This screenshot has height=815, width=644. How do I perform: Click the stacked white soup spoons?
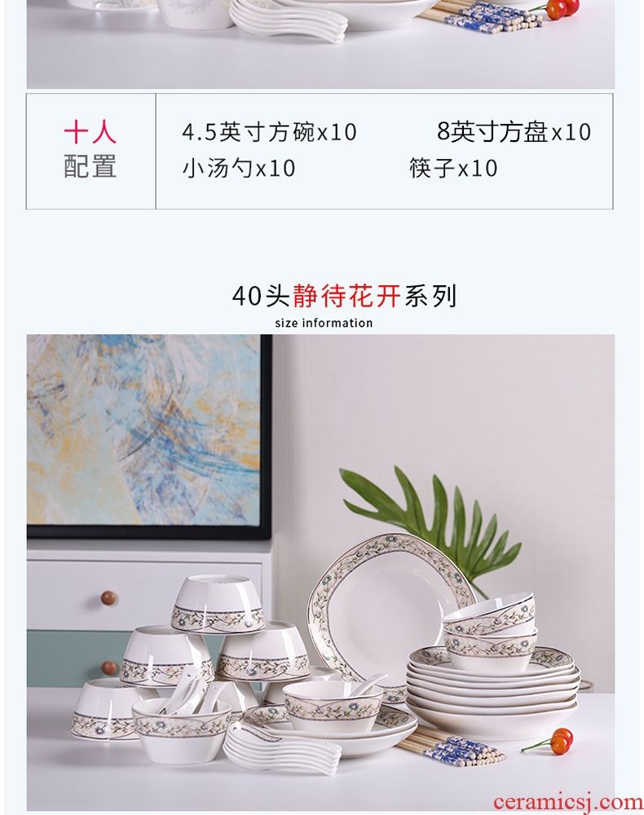click(283, 745)
